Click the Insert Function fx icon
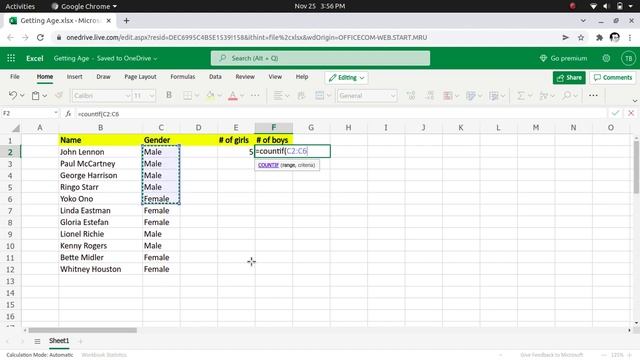This screenshot has width=640, height=360. (68, 113)
